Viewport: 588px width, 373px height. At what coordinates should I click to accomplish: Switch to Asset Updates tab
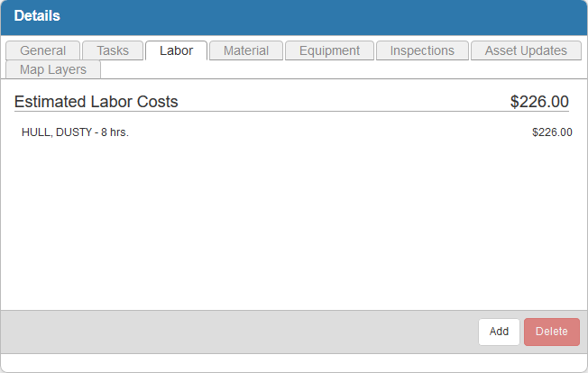(526, 50)
